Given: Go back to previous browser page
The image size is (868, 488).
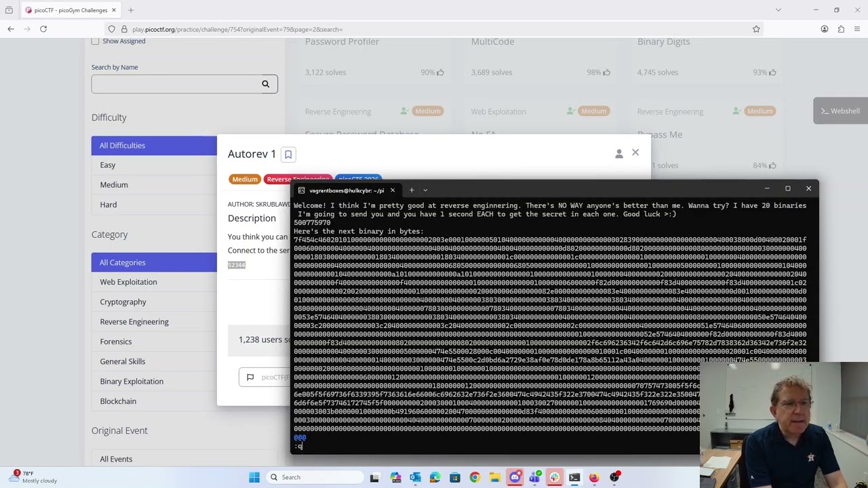Looking at the screenshot, I should 11,29.
